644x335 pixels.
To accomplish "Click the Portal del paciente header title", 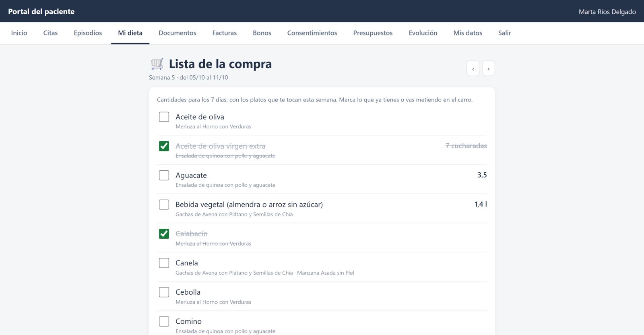I will pos(41,12).
